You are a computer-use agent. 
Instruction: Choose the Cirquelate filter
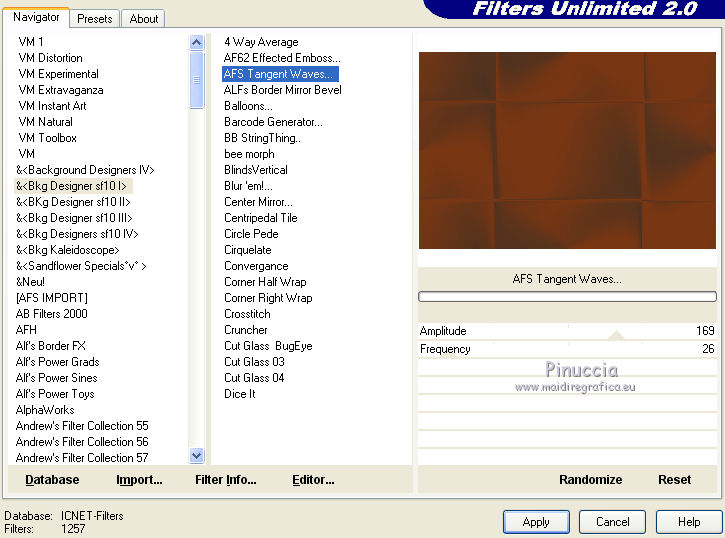coord(247,250)
